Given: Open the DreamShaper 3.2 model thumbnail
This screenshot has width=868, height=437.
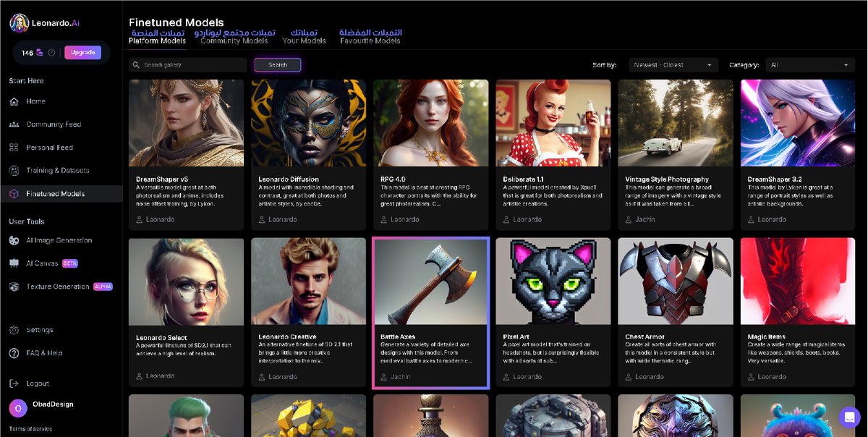Looking at the screenshot, I should pyautogui.click(x=798, y=123).
